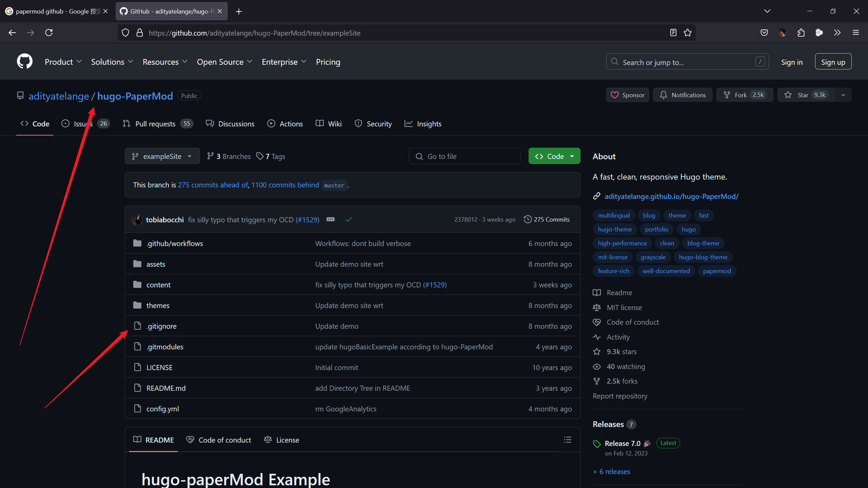
Task: Open README outline list icon
Action: [568, 440]
